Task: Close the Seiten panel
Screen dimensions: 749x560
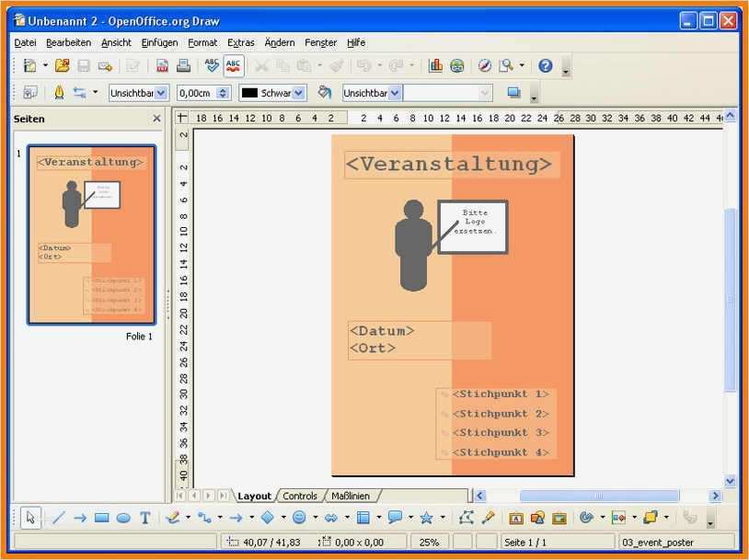Action: [156, 119]
